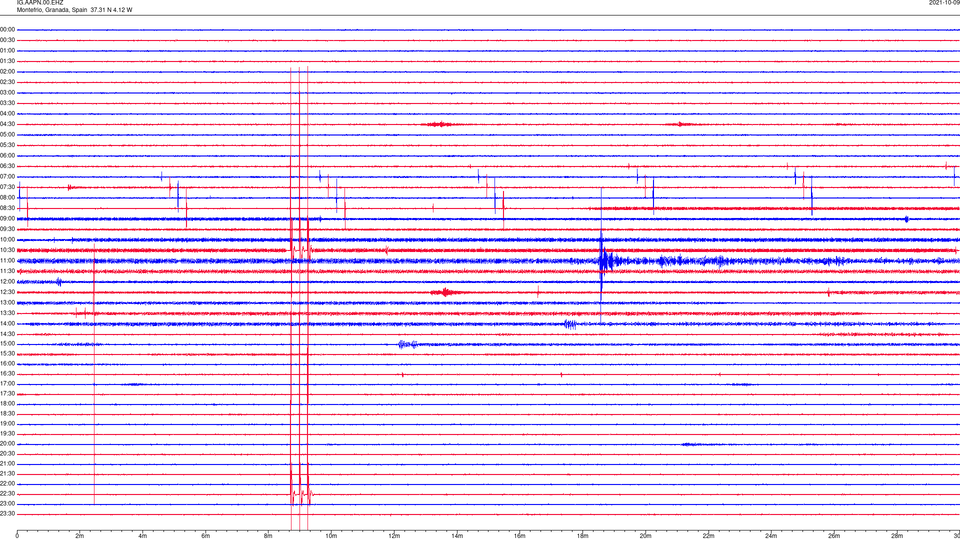Click the '04:00' time label

8,114
